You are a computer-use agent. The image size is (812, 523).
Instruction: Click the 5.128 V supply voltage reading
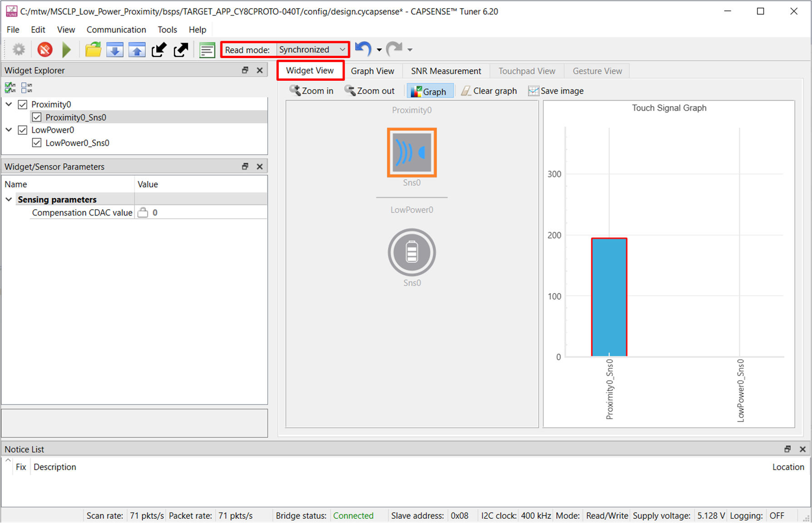click(711, 516)
